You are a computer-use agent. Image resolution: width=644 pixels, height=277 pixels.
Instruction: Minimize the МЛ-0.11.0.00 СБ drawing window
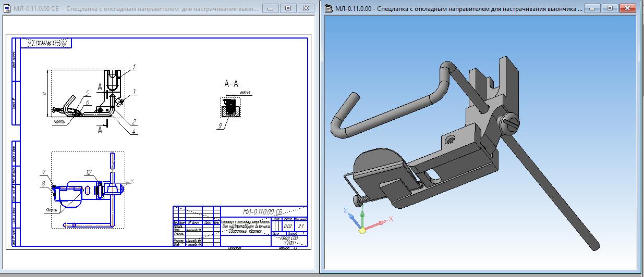[271, 8]
